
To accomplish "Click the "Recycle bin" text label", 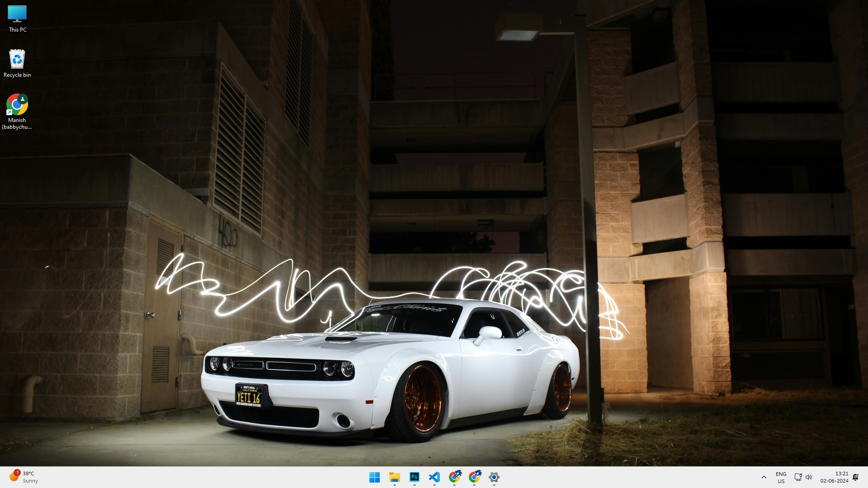I will coord(17,75).
